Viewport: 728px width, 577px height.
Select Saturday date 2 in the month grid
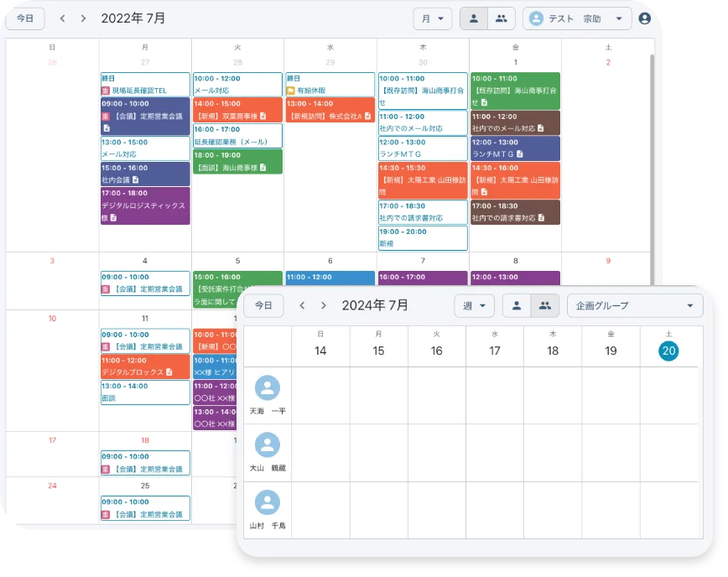pos(608,62)
